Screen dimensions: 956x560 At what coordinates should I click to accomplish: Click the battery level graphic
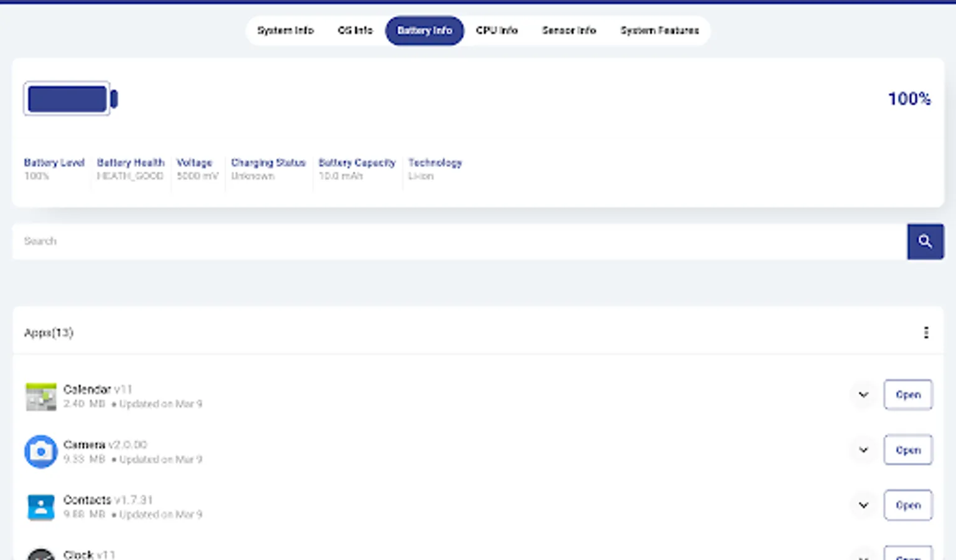[70, 98]
